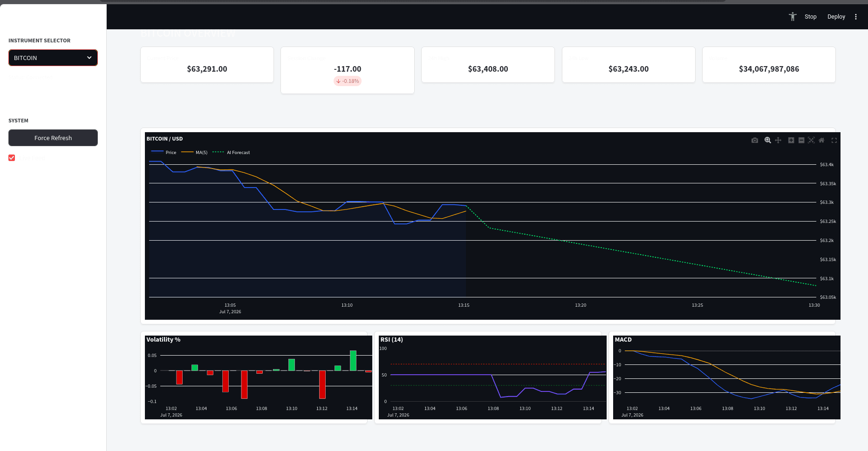Click the -117.00 change value
Viewport: 868px width, 451px height.
(x=348, y=69)
